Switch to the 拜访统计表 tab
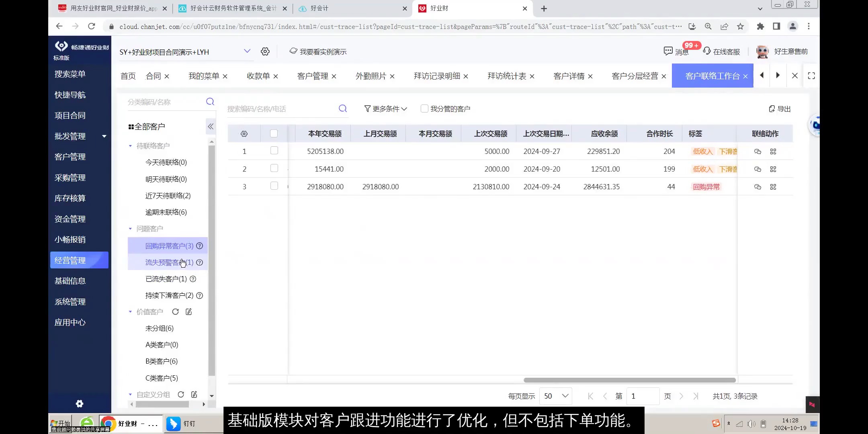 point(507,76)
